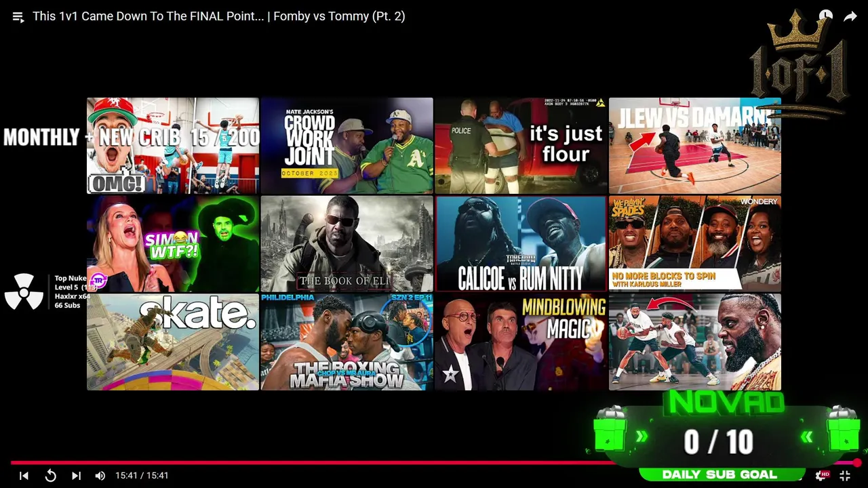Open the "it's just flour" police video
The image size is (868, 488).
tap(521, 146)
